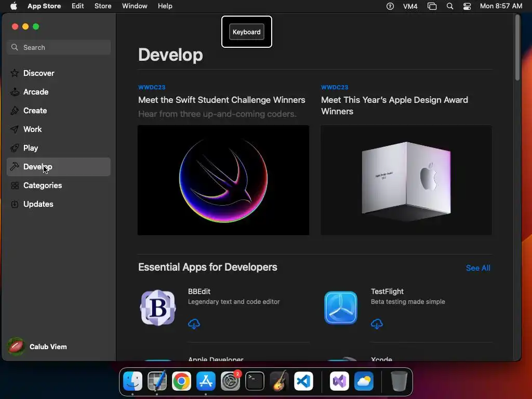Open the Updates download icon
Image resolution: width=532 pixels, height=399 pixels.
[x=15, y=204]
